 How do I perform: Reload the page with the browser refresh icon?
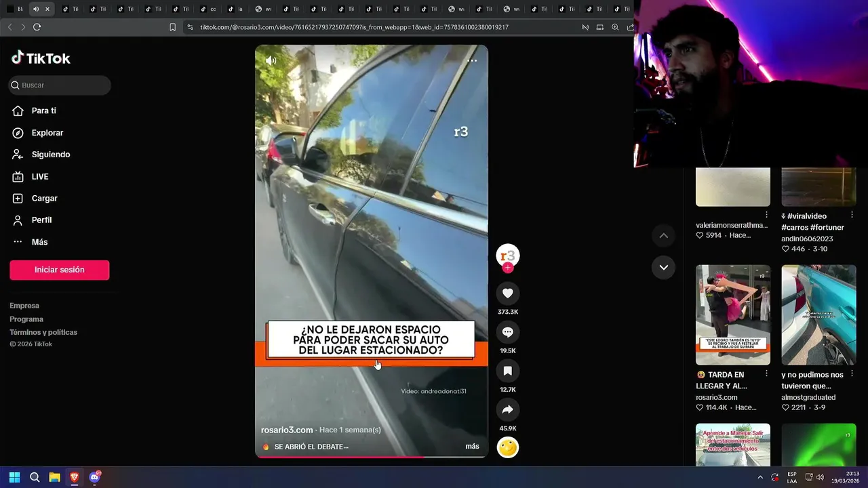tap(37, 27)
